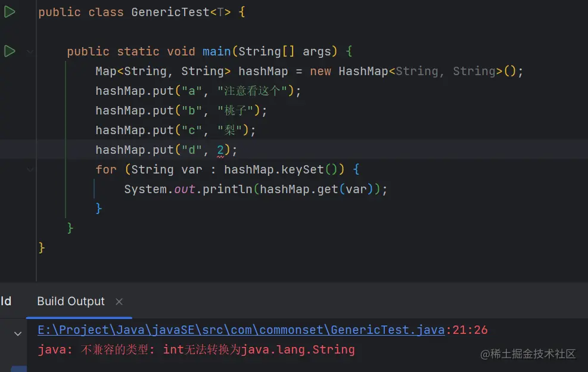The width and height of the screenshot is (588, 372).
Task: Run the main method via gutter icon
Action: [x=10, y=51]
